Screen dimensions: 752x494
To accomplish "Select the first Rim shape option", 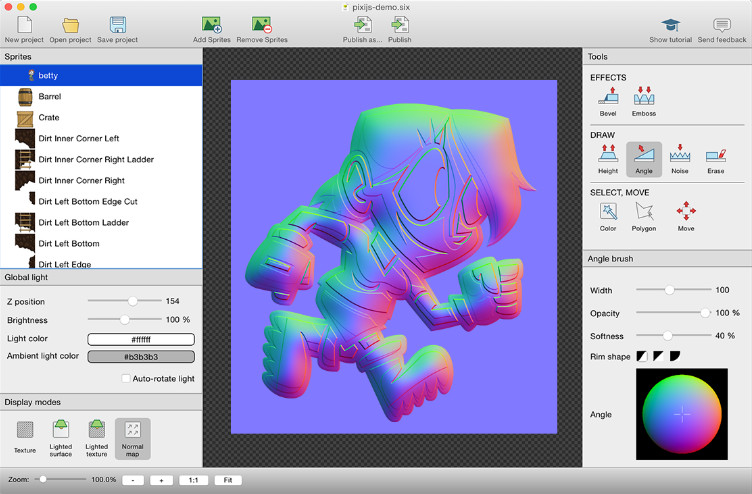I will pos(642,356).
